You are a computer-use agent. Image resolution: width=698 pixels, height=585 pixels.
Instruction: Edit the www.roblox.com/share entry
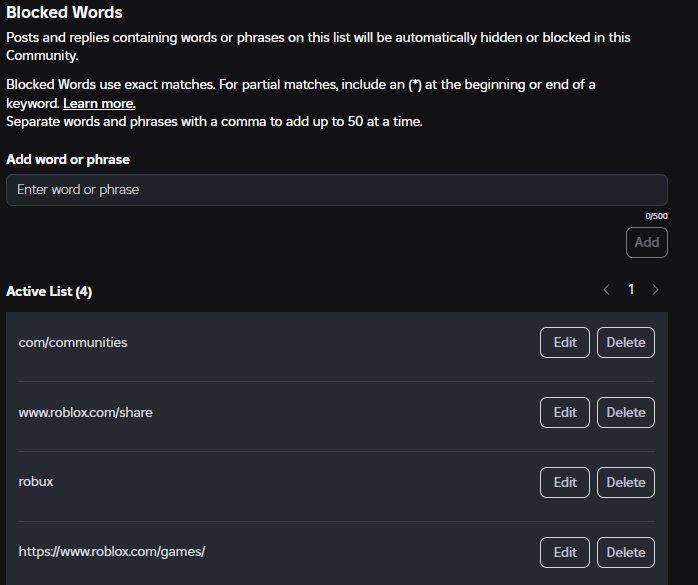(x=565, y=412)
